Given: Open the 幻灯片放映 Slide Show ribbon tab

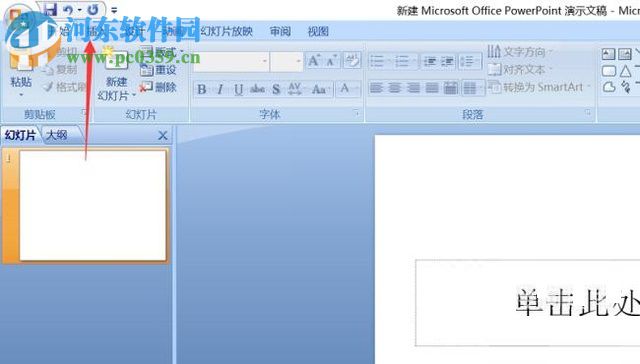Looking at the screenshot, I should tap(227, 31).
